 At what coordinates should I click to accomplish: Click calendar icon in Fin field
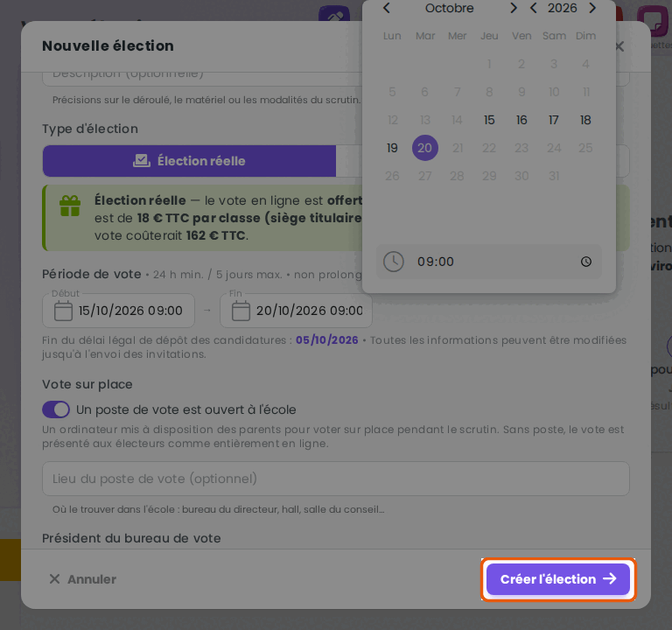tap(241, 311)
